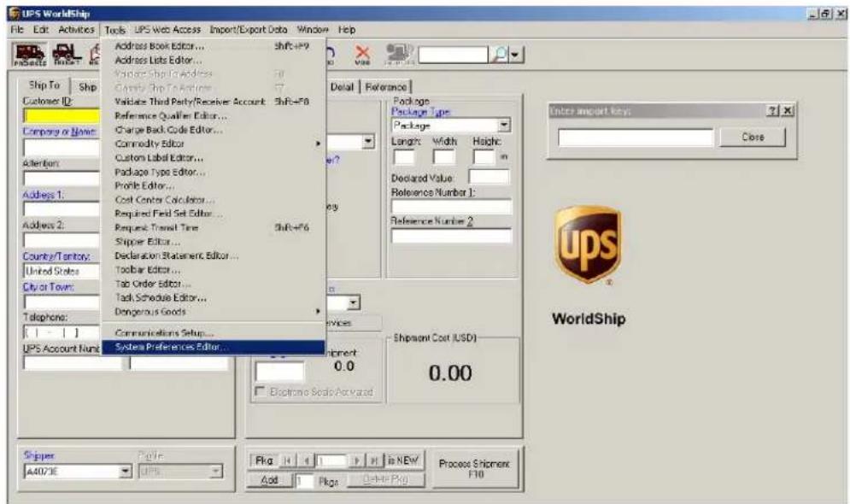The image size is (850, 504).
Task: Click the yellow Customer ID field
Action: [62, 115]
